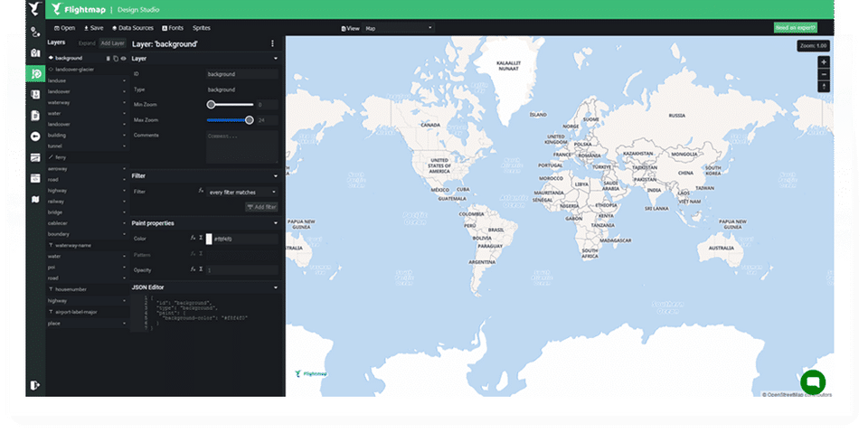Click the Flightmap bird logo in sidebar
The height and width of the screenshot is (433, 868).
[x=35, y=8]
